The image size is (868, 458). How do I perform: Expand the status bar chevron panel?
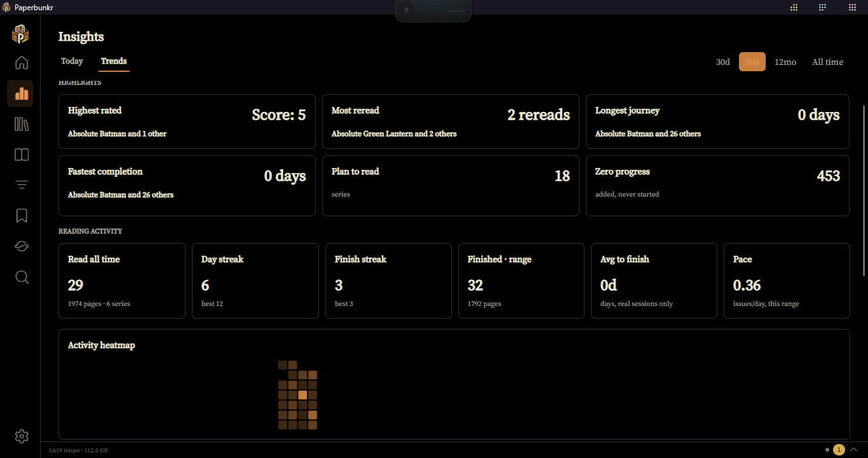tap(853, 450)
